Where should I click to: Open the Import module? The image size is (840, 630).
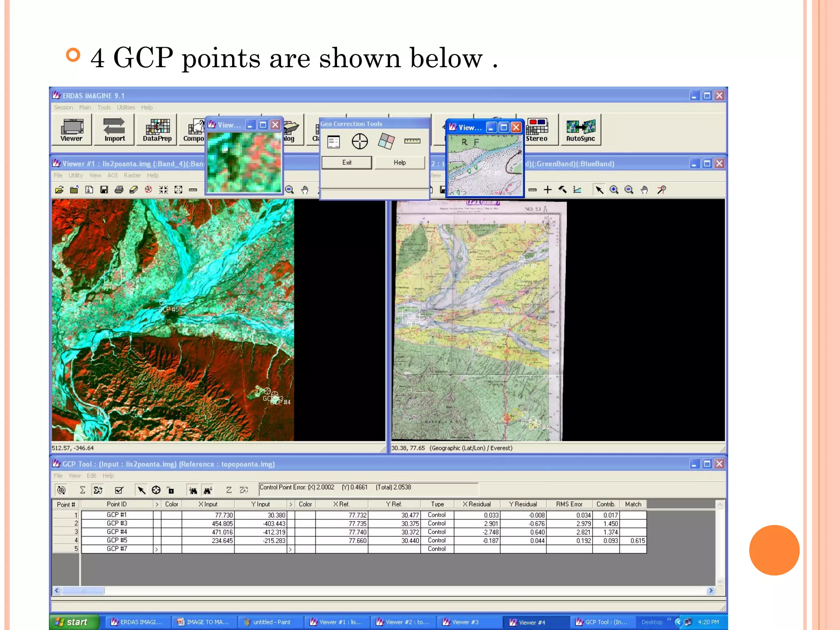tap(114, 130)
